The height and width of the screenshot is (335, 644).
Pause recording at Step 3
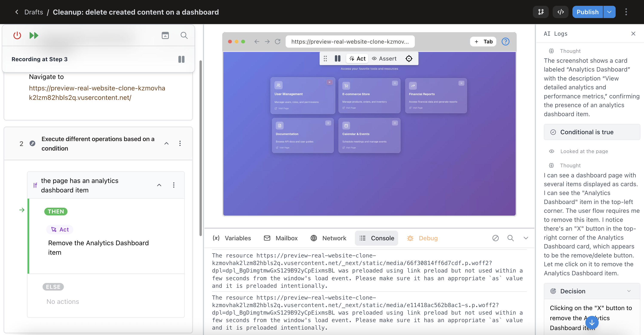pyautogui.click(x=181, y=59)
